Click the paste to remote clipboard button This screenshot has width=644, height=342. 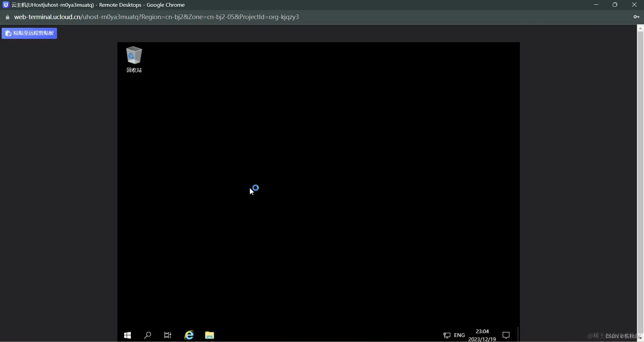click(x=29, y=33)
